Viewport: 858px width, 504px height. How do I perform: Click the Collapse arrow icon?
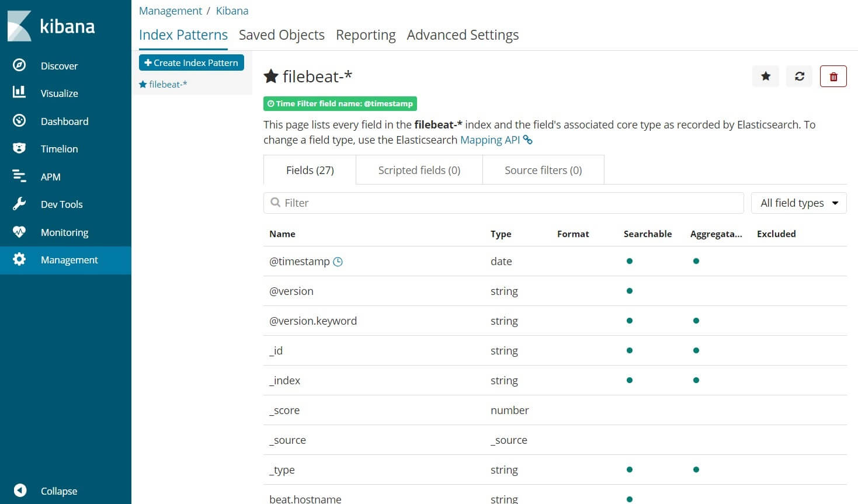(20, 490)
